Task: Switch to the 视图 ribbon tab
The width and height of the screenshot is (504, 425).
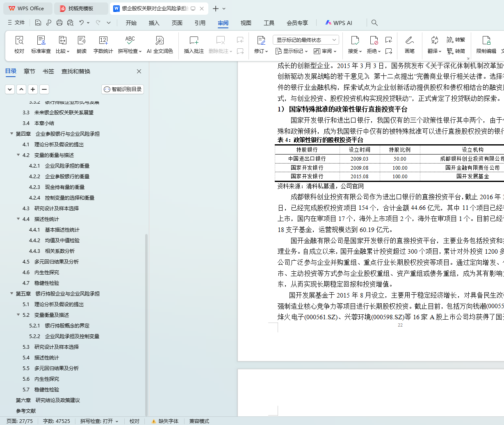Action: 246,23
